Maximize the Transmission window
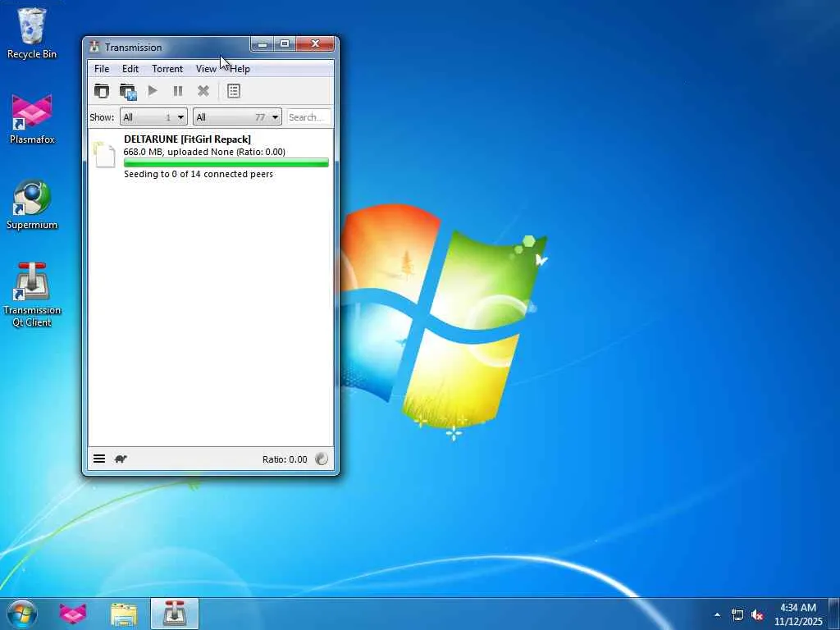The image size is (840, 630). [285, 44]
